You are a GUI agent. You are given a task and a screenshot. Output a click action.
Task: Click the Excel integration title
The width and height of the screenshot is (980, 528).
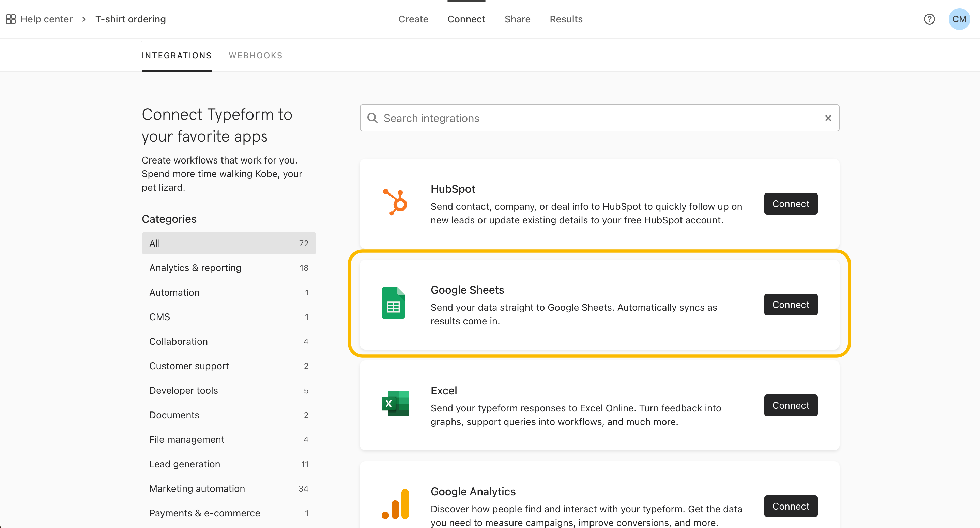pyautogui.click(x=444, y=391)
